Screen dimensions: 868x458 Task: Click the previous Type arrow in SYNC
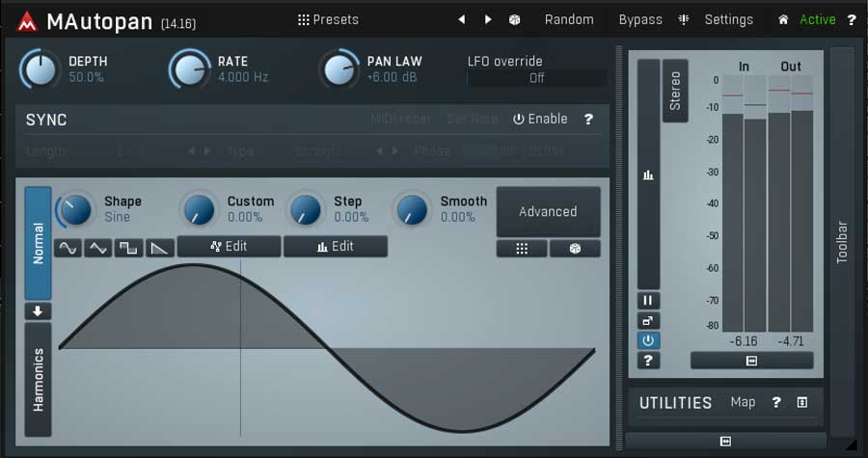(x=379, y=151)
